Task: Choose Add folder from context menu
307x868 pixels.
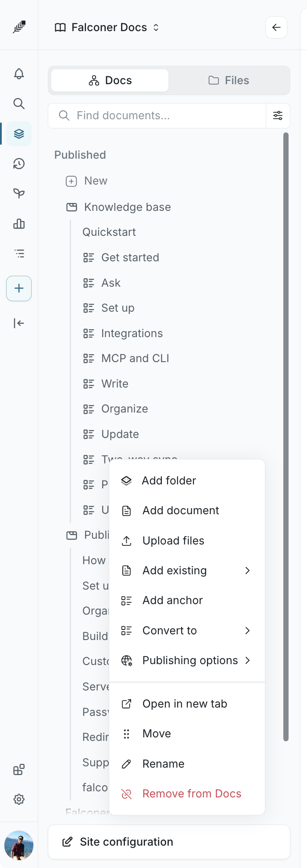Action: (187, 480)
